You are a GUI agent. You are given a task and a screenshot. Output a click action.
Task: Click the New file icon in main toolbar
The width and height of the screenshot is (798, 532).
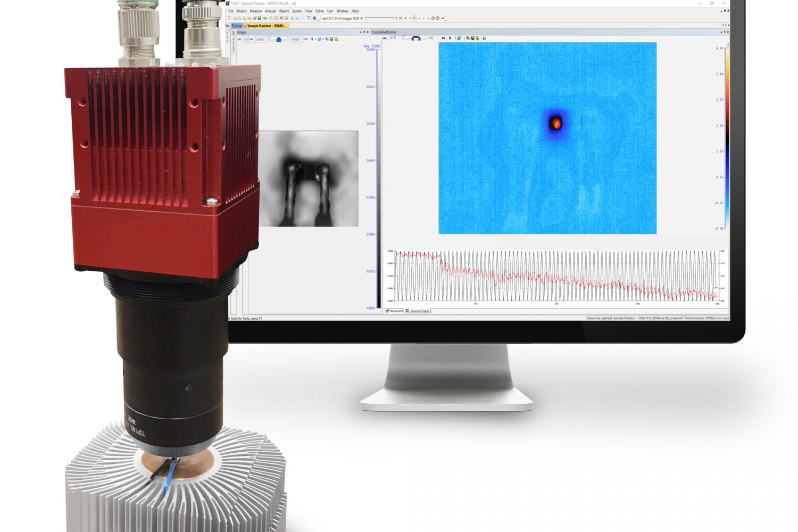point(229,18)
